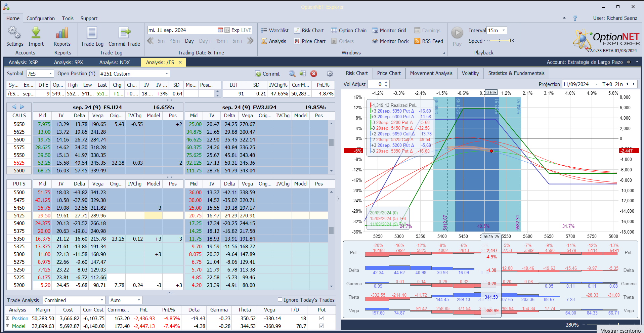Open the Symbol /ES dropdown

click(x=51, y=74)
